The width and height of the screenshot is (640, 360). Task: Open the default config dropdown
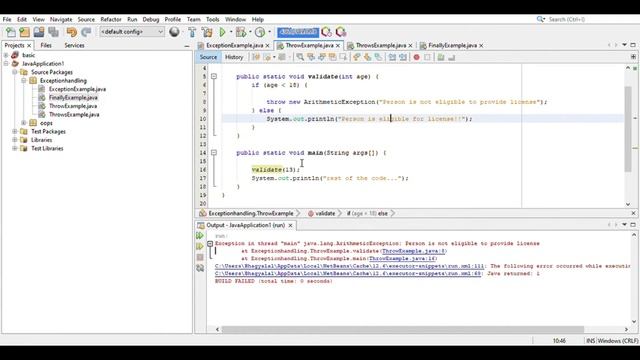(x=132, y=32)
